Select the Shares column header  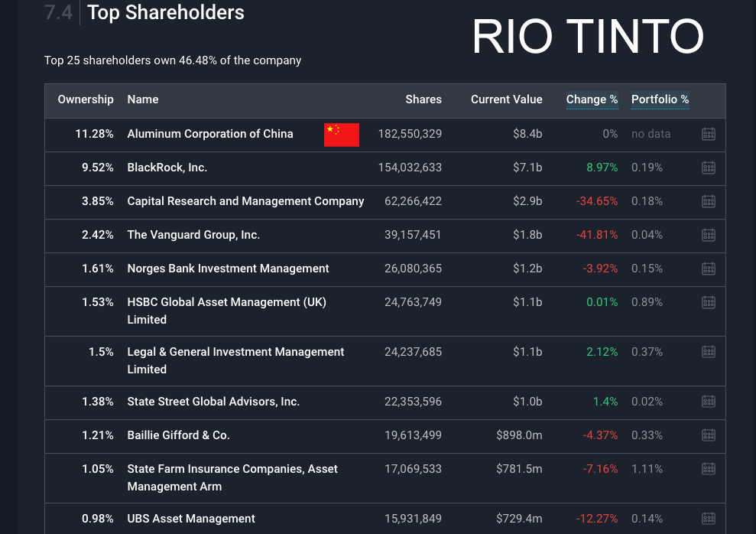pyautogui.click(x=423, y=99)
